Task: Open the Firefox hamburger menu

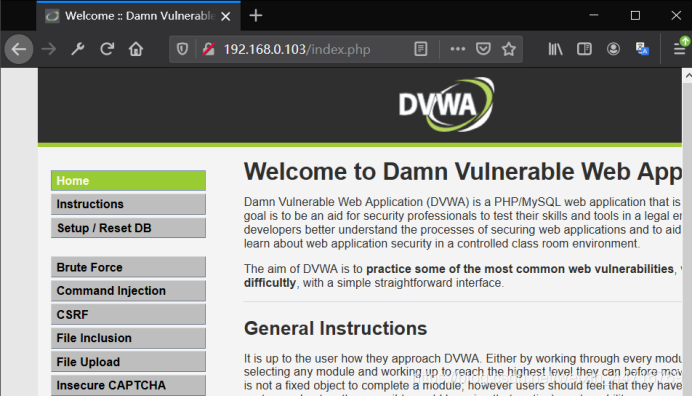Action: coord(679,49)
